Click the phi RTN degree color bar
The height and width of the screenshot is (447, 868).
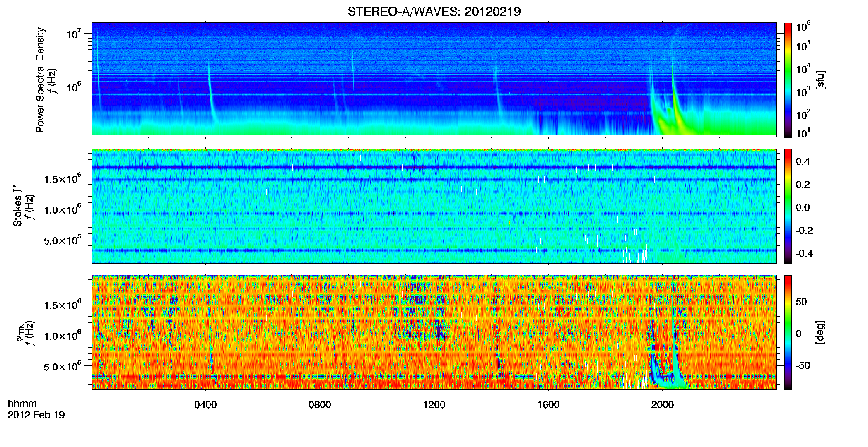tap(788, 332)
